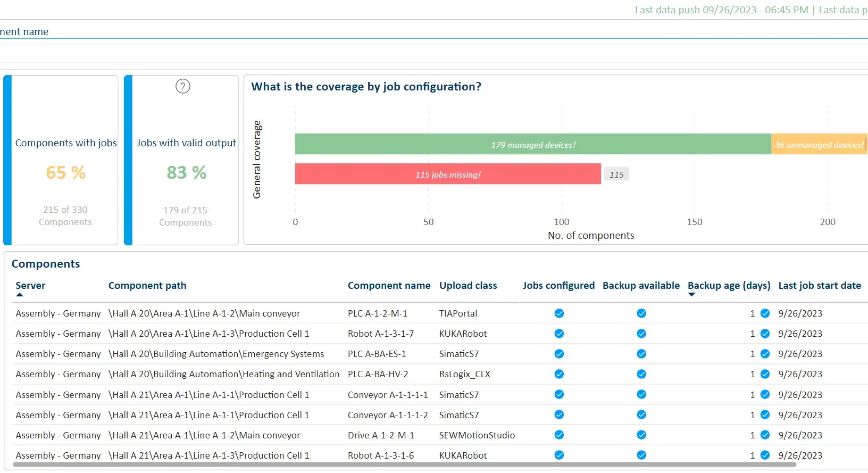Click Backup age status icon for Robot A-1-3-1-7
The width and height of the screenshot is (868, 473).
coord(765,334)
